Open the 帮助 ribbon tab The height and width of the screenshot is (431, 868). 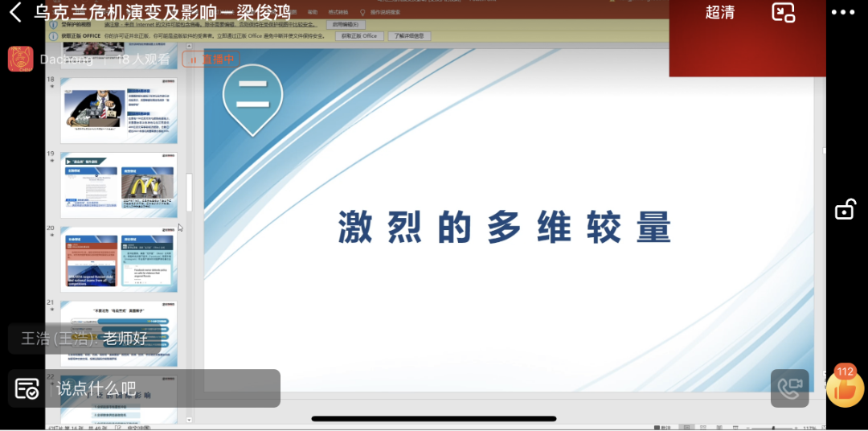click(x=313, y=11)
